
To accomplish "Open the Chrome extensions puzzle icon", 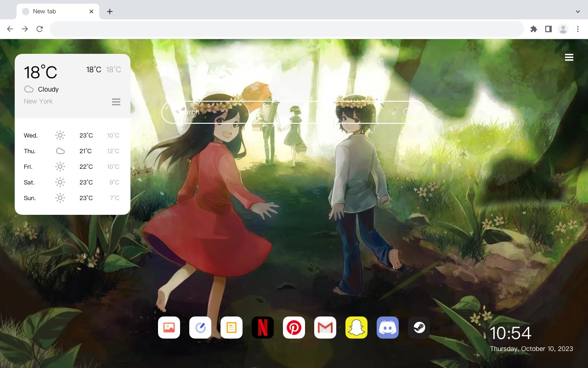I will (533, 29).
